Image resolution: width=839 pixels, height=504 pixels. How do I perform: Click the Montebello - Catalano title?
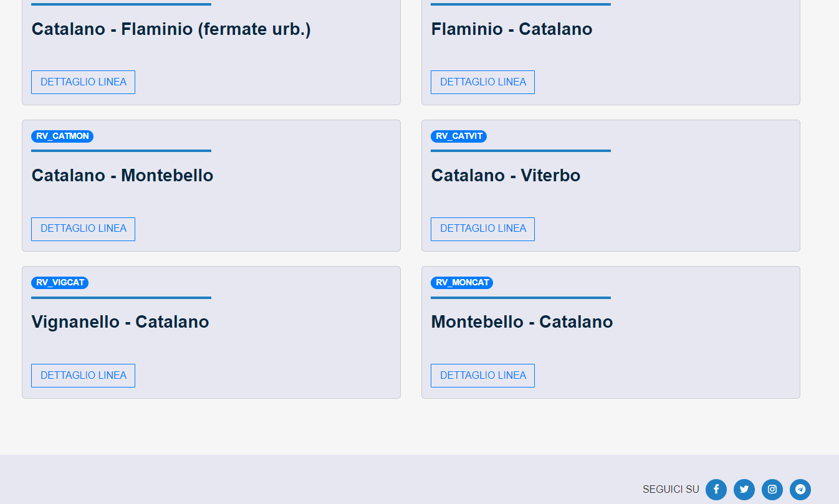point(522,322)
